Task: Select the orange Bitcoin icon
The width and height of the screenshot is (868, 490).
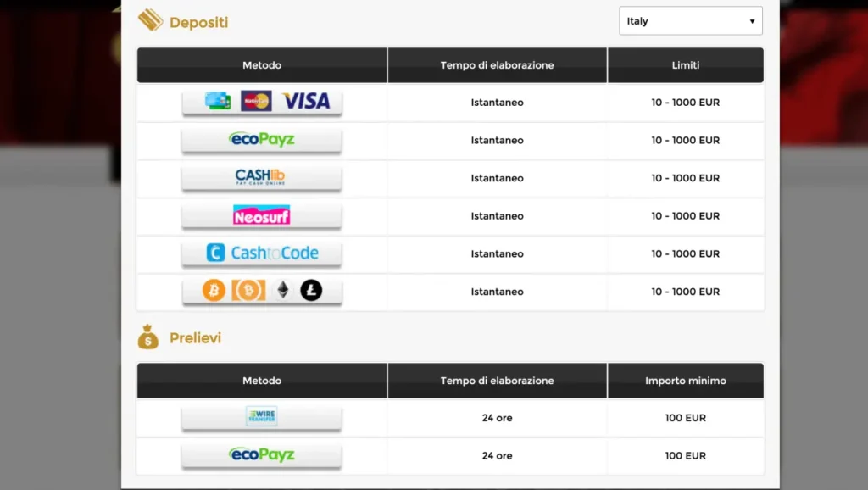Action: click(214, 291)
